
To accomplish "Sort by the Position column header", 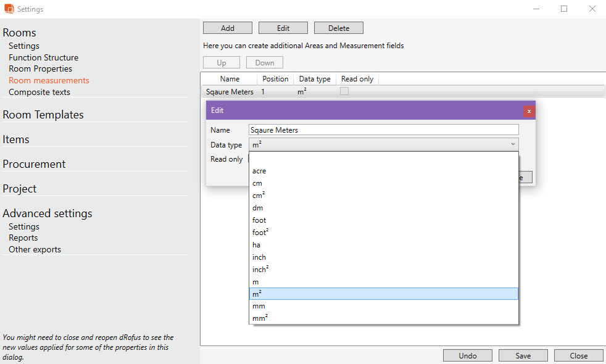I will click(x=275, y=79).
